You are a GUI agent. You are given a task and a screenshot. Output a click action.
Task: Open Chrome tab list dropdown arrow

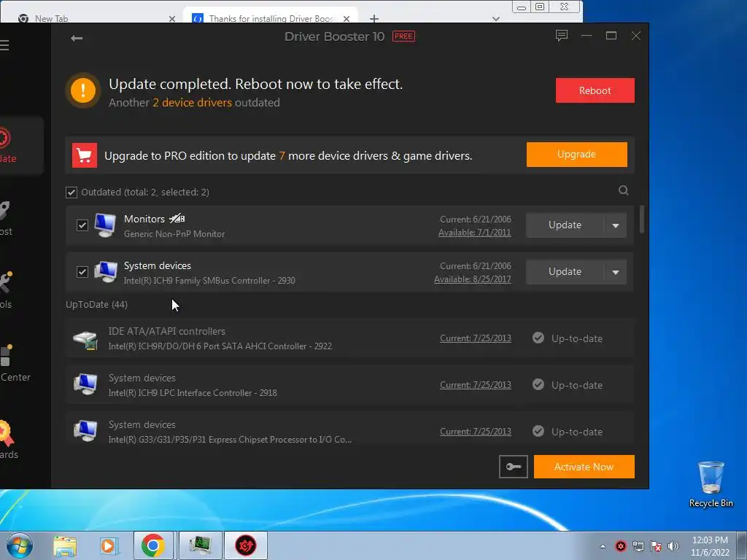click(x=496, y=18)
